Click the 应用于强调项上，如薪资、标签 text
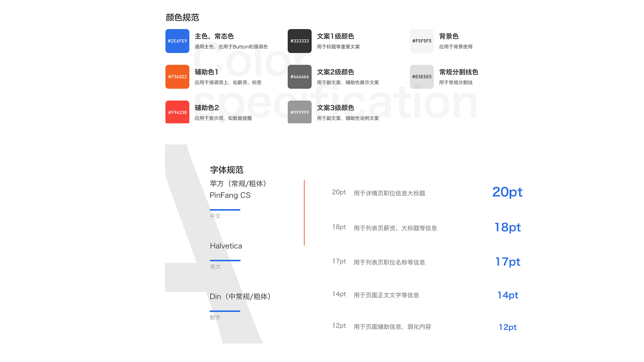644x362 pixels. (x=228, y=82)
